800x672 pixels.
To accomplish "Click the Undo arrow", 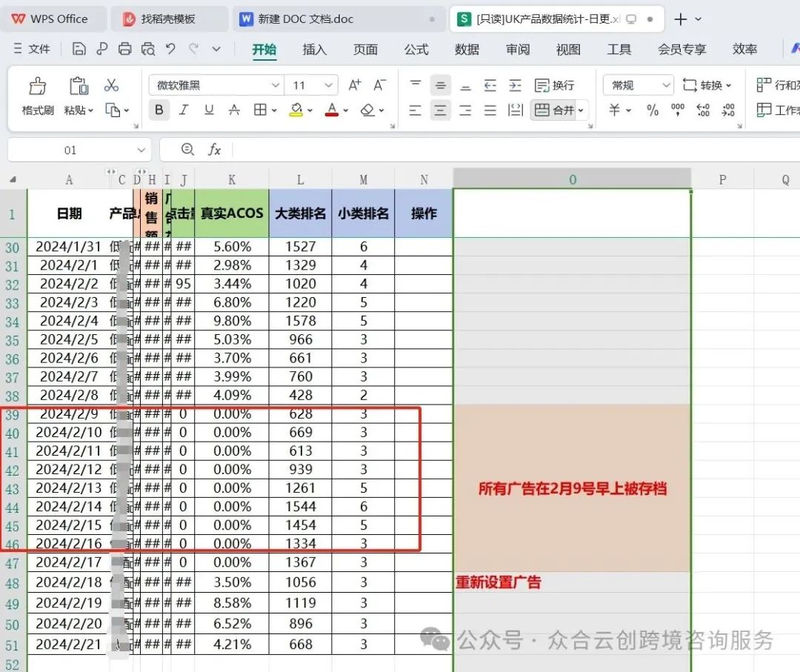I will [171, 49].
